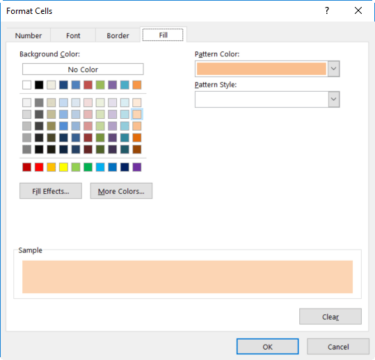375x360 pixels.
Task: Select the purple standard color swatch
Action: 137,167
